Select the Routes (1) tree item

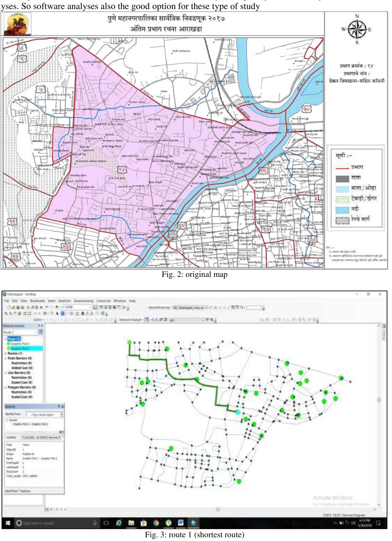(x=15, y=353)
